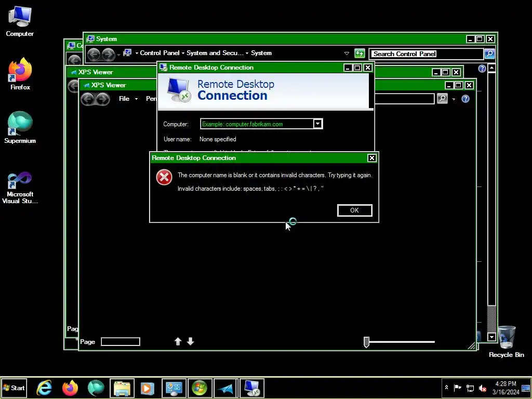Click the desktop monitor icon beside the clock

[526, 388]
